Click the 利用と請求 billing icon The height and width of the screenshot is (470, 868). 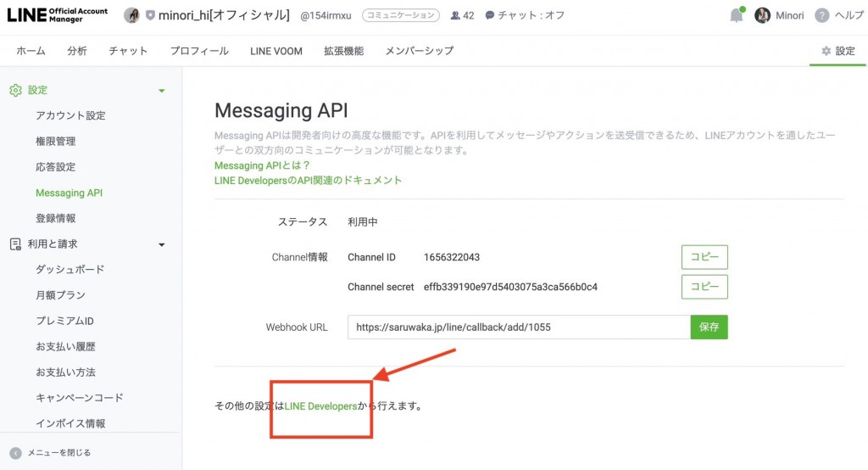click(15, 243)
